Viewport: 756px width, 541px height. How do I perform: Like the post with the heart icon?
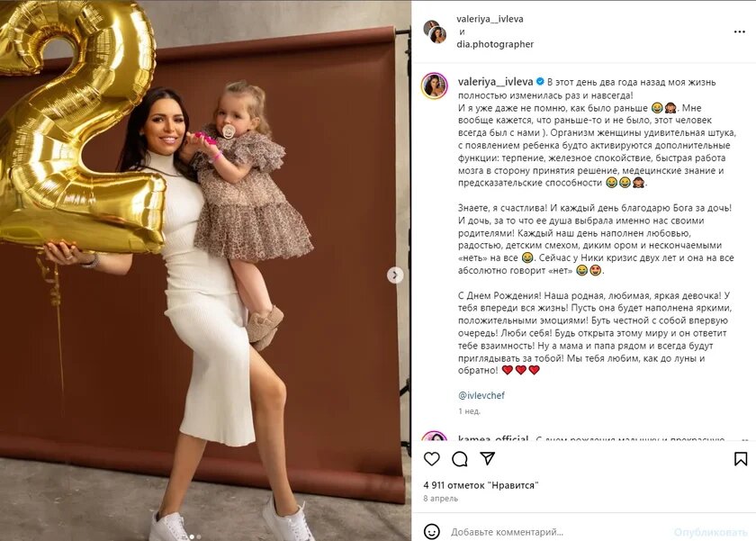point(431,458)
